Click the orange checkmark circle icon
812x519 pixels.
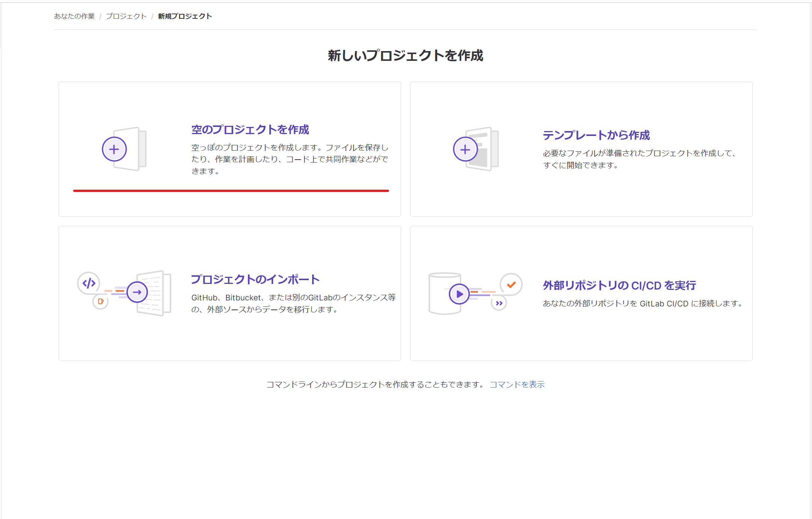click(x=511, y=284)
